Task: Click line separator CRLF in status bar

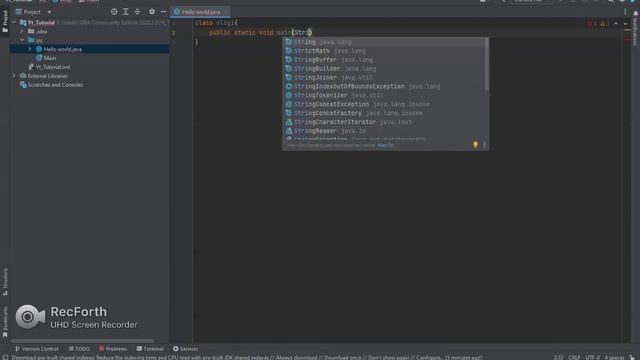Action: (574, 357)
